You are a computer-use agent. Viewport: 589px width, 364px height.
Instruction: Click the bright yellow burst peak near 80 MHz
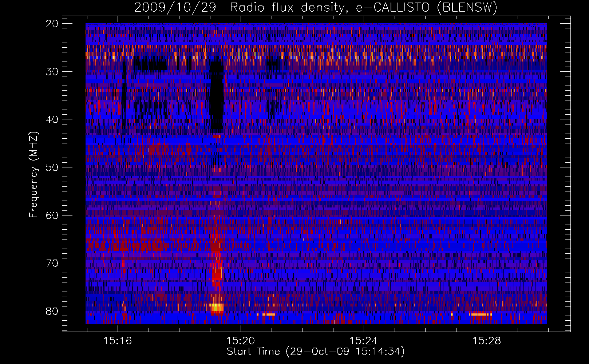(217, 308)
